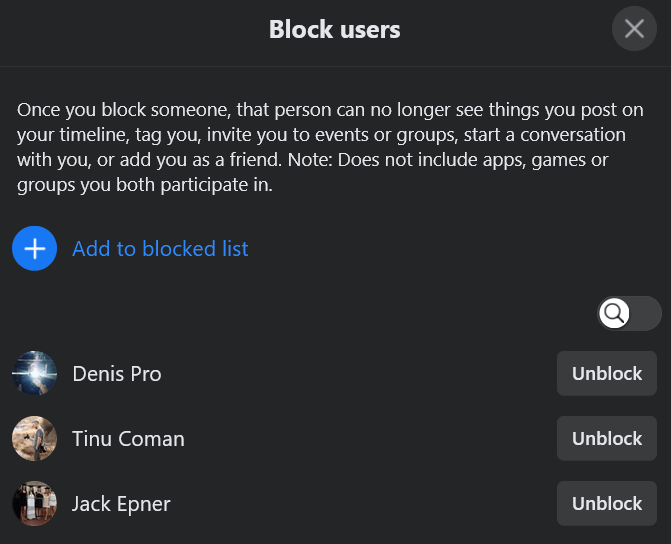Click Jack Epner's profile picture
This screenshot has height=544, width=671.
coord(34,504)
